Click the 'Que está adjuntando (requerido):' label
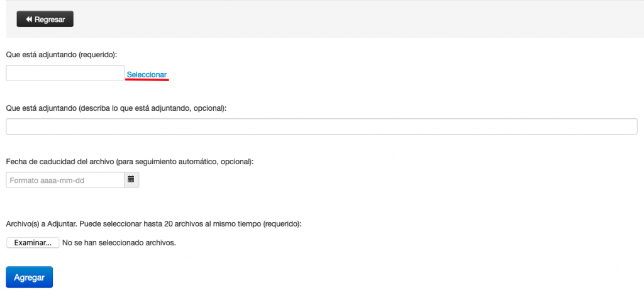The width and height of the screenshot is (644, 302). (62, 54)
